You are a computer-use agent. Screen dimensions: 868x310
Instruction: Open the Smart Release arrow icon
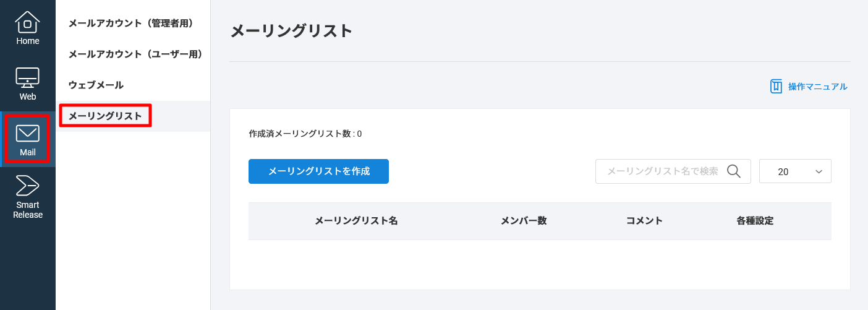[x=27, y=186]
